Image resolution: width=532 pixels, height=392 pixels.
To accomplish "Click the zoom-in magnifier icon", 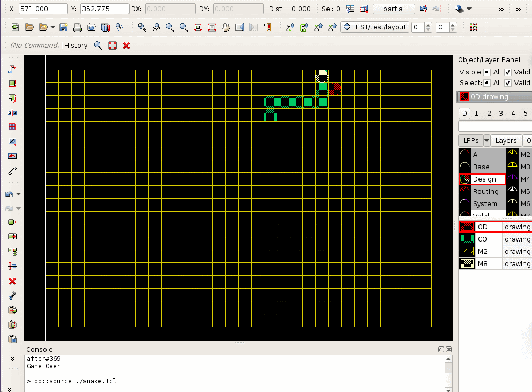I will pyautogui.click(x=170, y=27).
